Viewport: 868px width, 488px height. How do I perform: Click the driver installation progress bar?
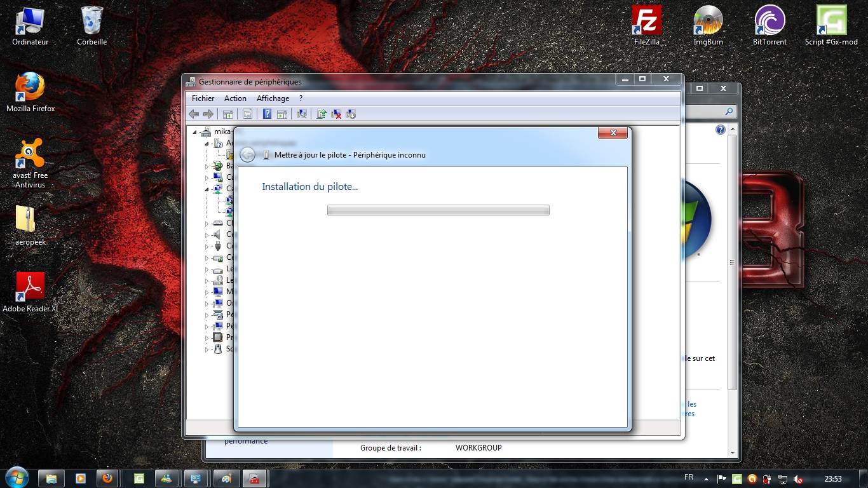click(x=438, y=210)
